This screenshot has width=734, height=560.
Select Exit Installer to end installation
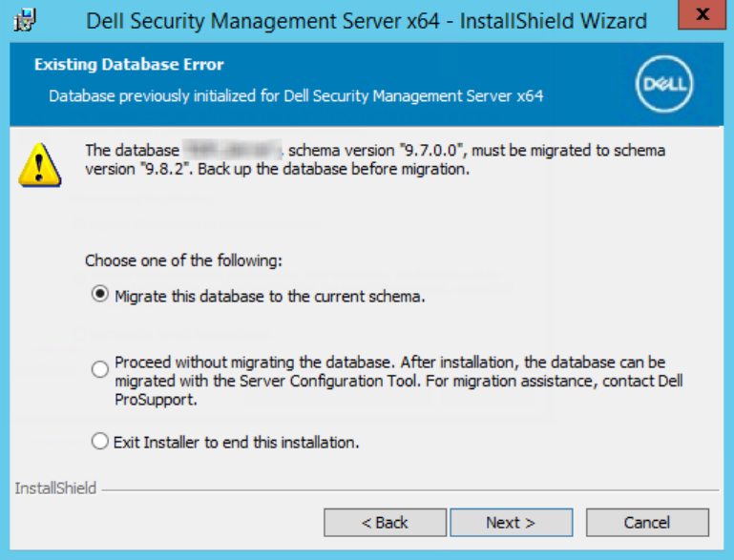(99, 441)
